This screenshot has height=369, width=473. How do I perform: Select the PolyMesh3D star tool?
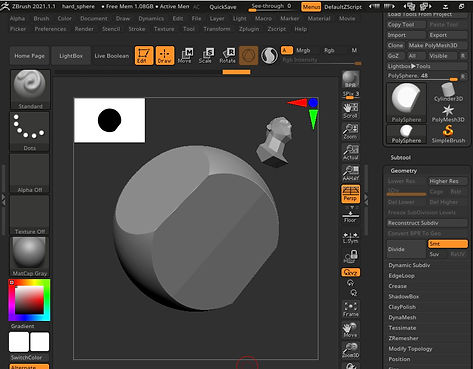(448, 113)
